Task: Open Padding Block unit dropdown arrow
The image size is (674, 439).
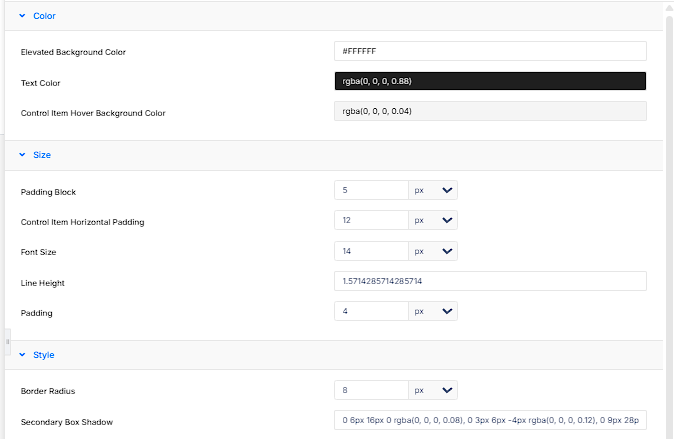Action: click(447, 190)
